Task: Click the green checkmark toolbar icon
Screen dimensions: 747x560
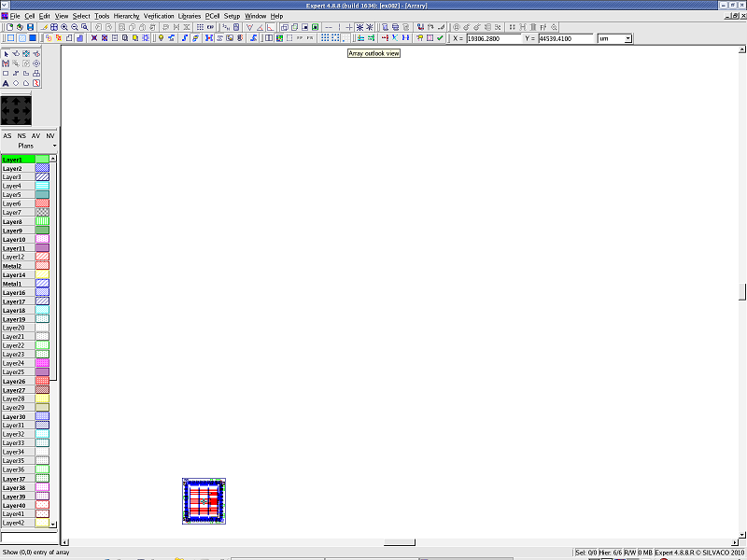Action: [440, 38]
